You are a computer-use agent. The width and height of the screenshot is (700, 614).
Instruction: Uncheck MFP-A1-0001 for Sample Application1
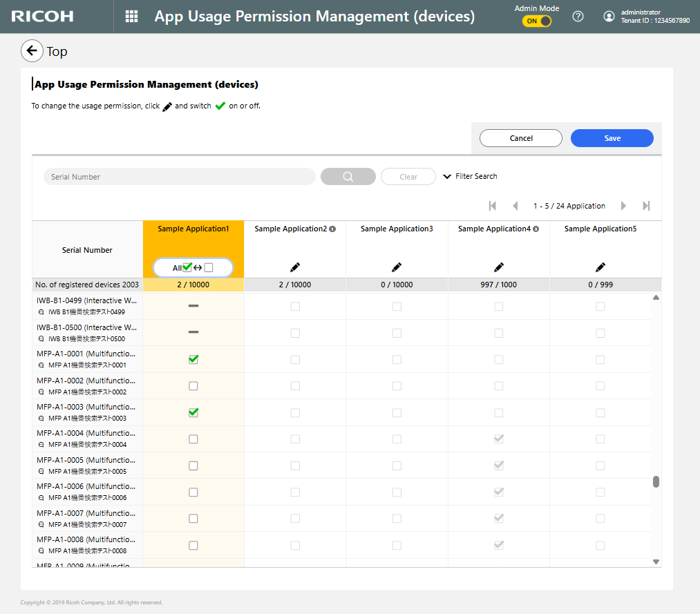193,359
